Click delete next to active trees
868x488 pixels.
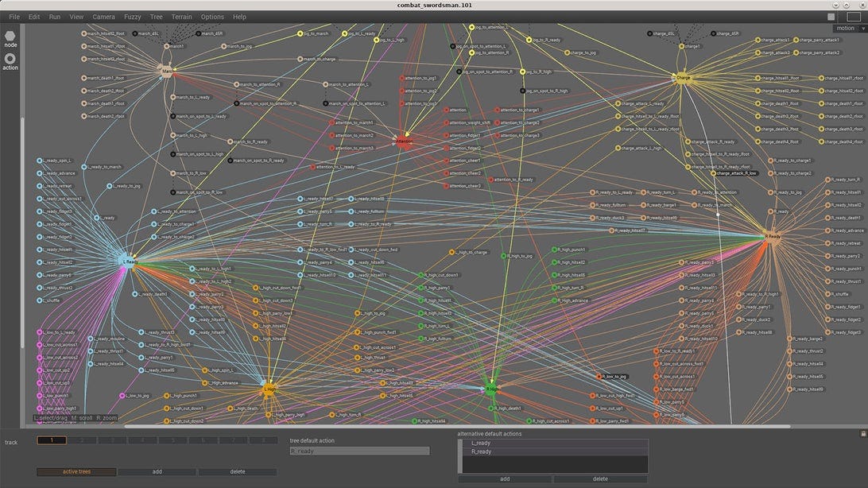point(238,472)
